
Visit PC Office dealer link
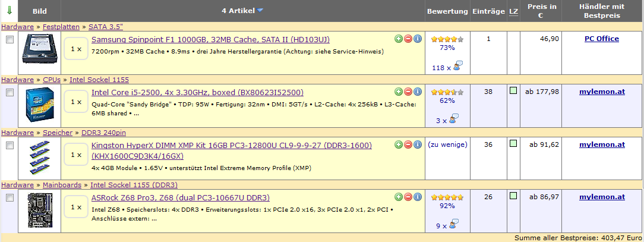[602, 39]
